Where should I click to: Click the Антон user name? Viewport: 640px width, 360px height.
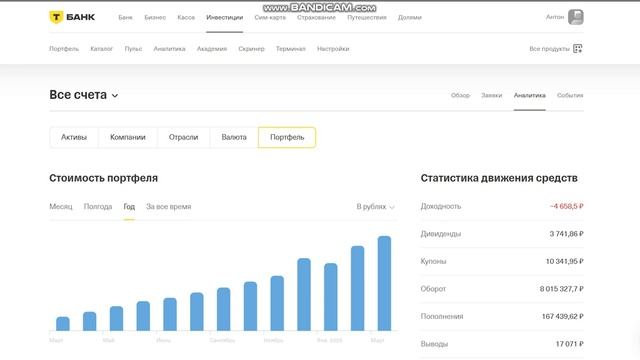pos(555,17)
